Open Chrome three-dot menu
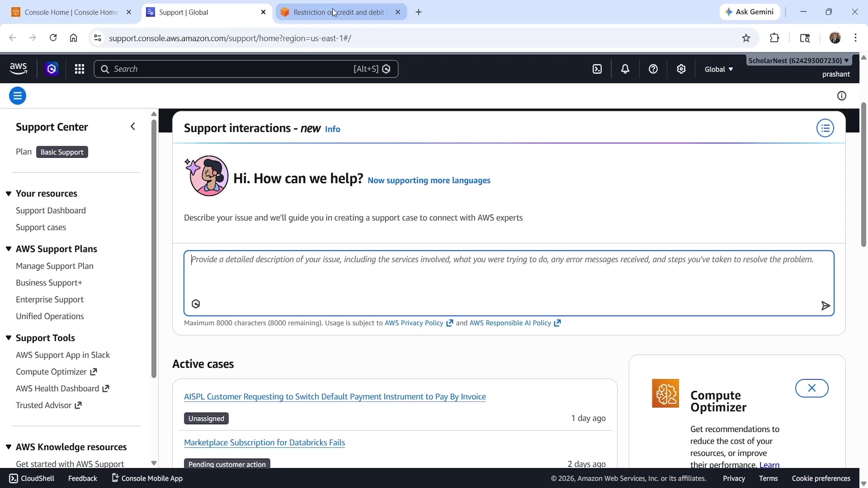The height and width of the screenshot is (488, 868). [856, 38]
